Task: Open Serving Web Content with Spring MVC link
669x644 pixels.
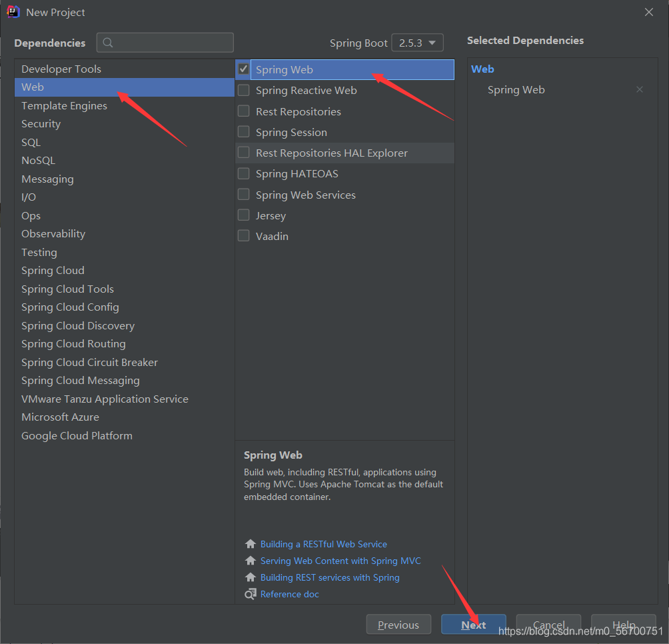Action: pyautogui.click(x=340, y=561)
